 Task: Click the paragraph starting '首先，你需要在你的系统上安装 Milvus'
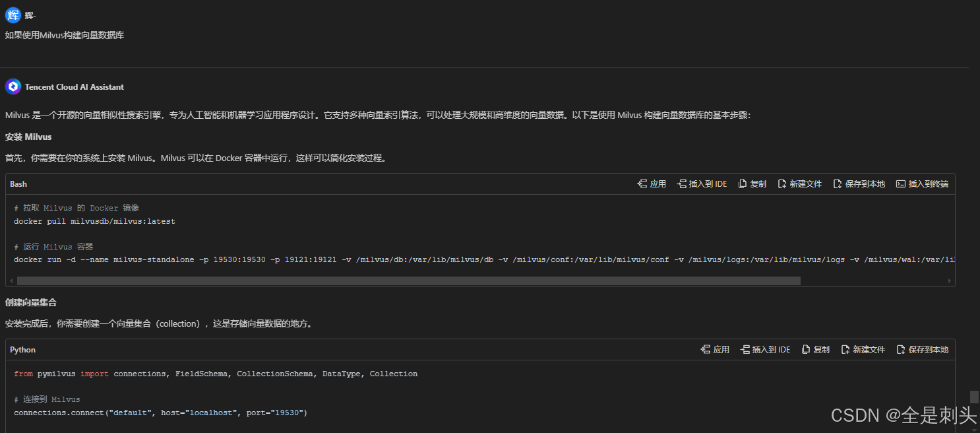(196, 158)
